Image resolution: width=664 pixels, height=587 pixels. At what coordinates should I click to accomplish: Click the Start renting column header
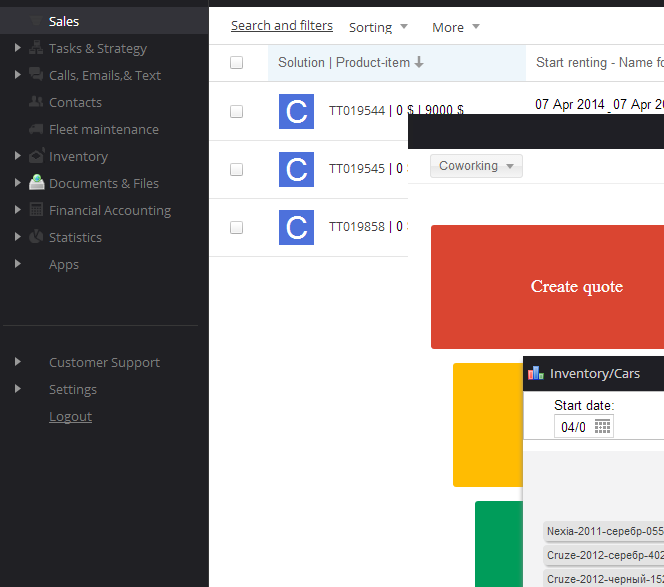click(595, 63)
